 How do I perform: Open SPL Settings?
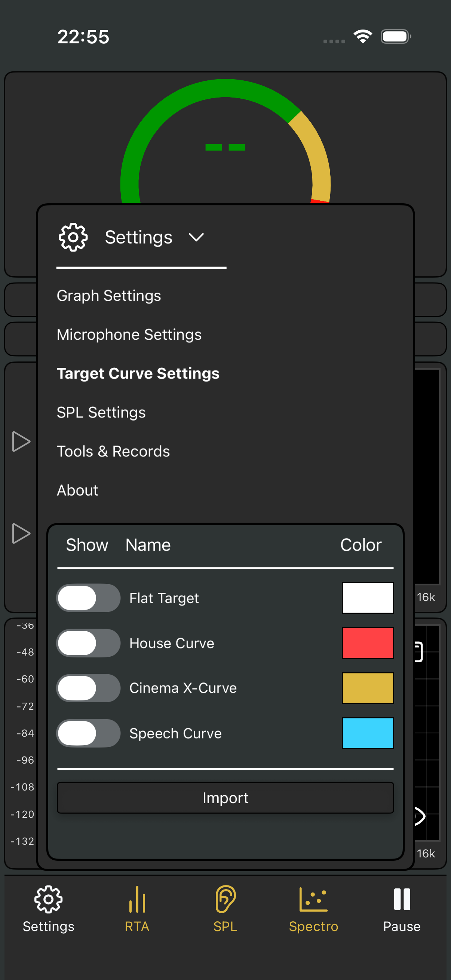pyautogui.click(x=101, y=412)
